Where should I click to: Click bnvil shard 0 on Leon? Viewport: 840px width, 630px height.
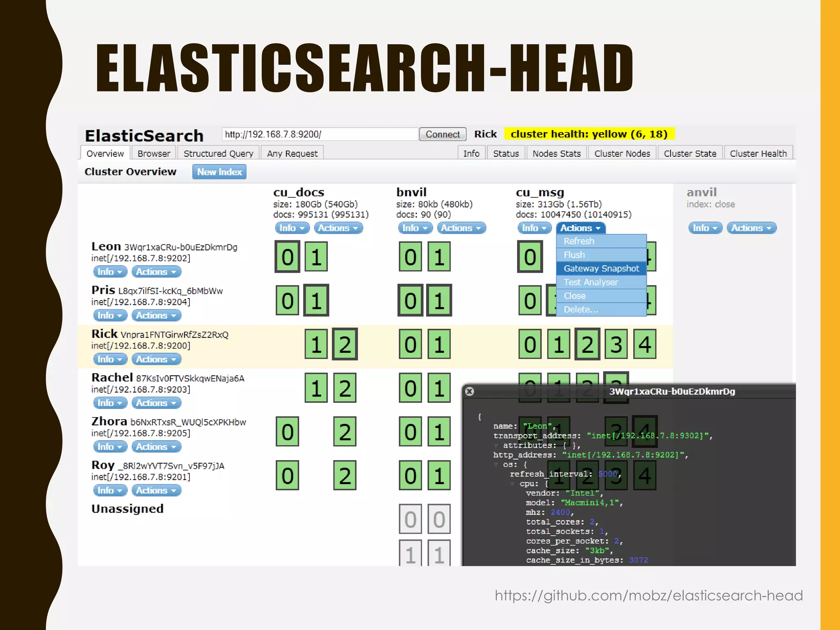tap(411, 257)
